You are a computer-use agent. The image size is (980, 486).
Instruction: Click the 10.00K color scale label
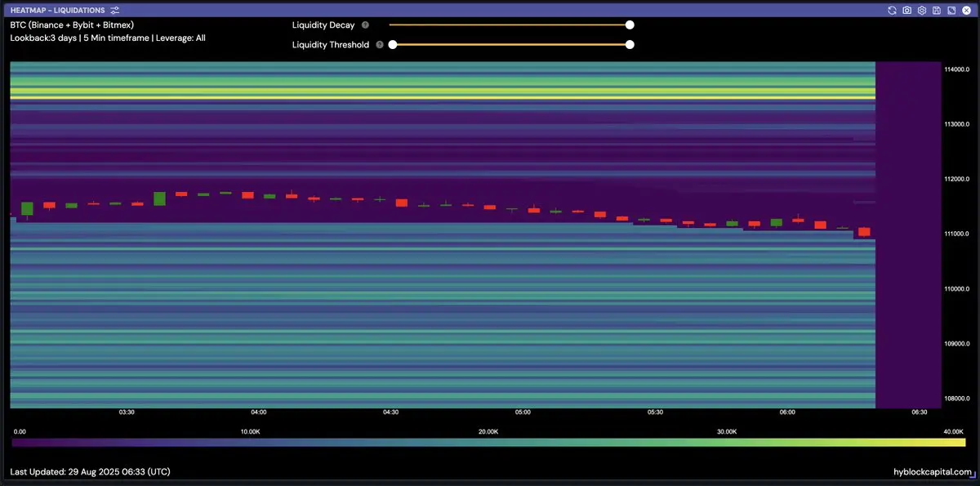(250, 431)
